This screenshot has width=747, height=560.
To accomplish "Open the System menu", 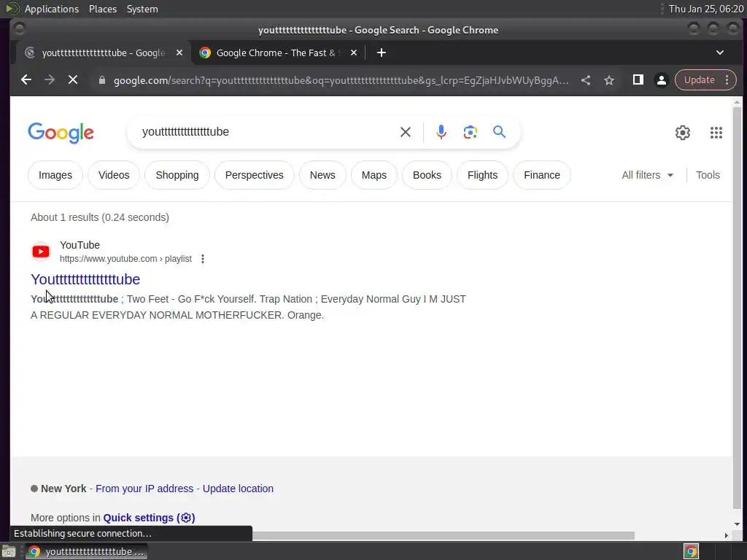I will (x=142, y=9).
